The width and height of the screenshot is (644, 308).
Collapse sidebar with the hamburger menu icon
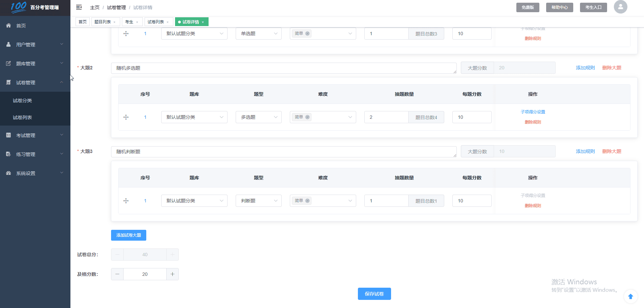pos(79,7)
